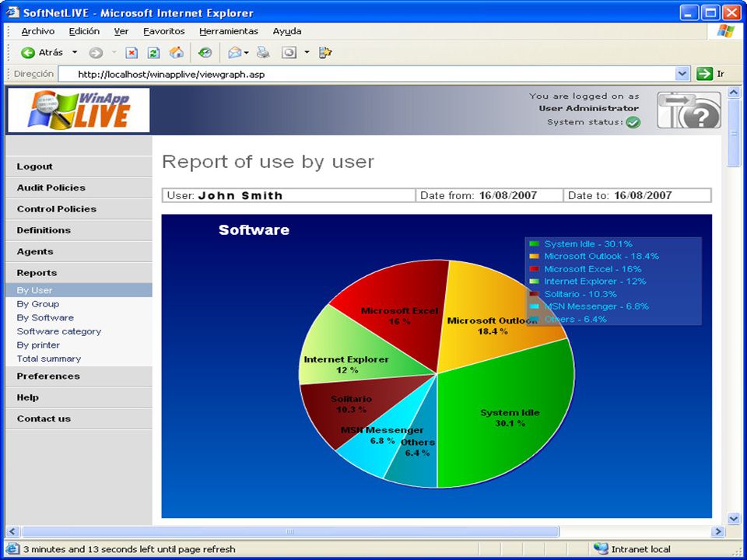Click the Atrás back arrow icon
The image size is (747, 560).
pyautogui.click(x=28, y=52)
